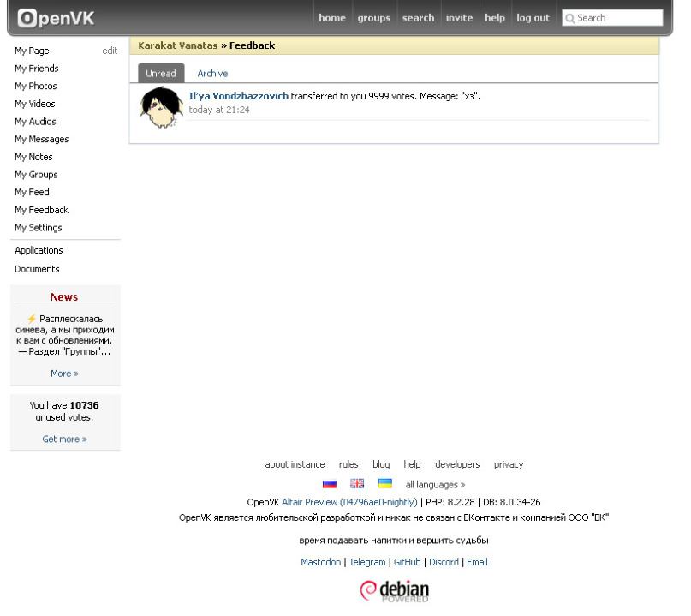Click edit next to My Page
The height and width of the screenshot is (616, 691).
(111, 51)
